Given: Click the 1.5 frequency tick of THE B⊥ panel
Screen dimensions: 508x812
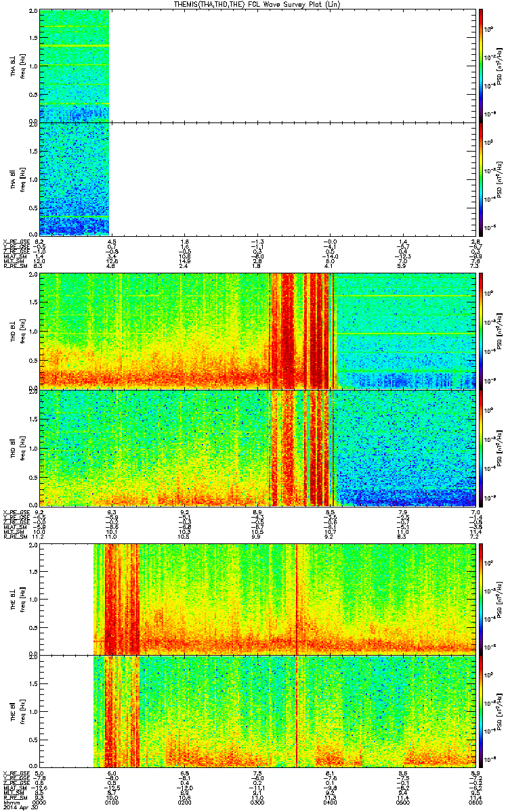Looking at the screenshot, I should pos(33,571).
